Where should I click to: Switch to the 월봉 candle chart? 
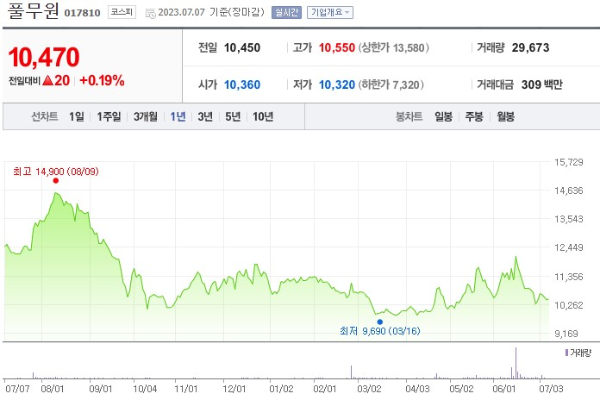[x=505, y=116]
